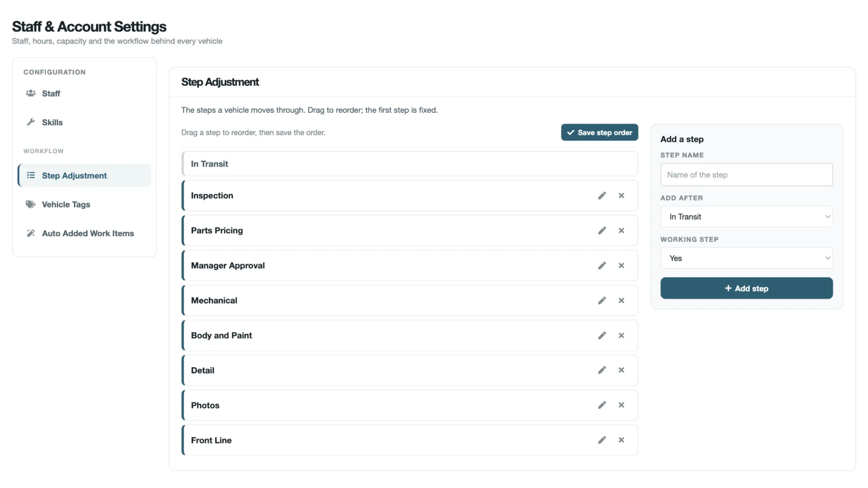Select the Detail step label
The image size is (868, 488).
coord(203,370)
